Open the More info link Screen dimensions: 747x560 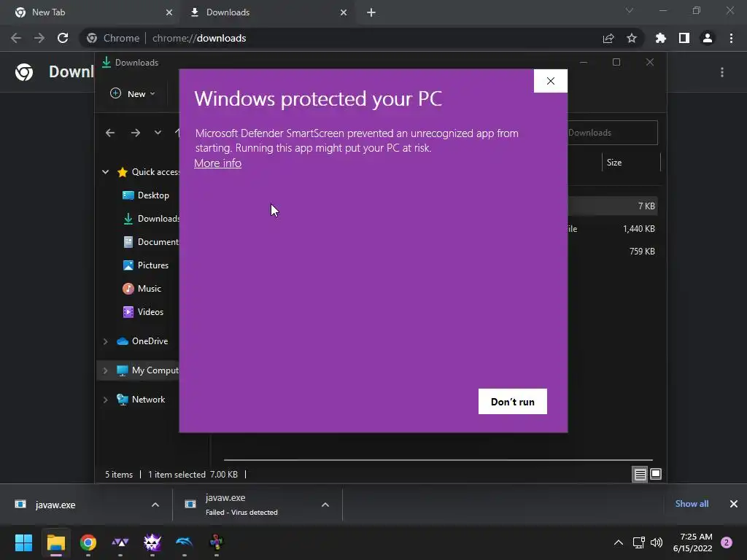pyautogui.click(x=217, y=163)
